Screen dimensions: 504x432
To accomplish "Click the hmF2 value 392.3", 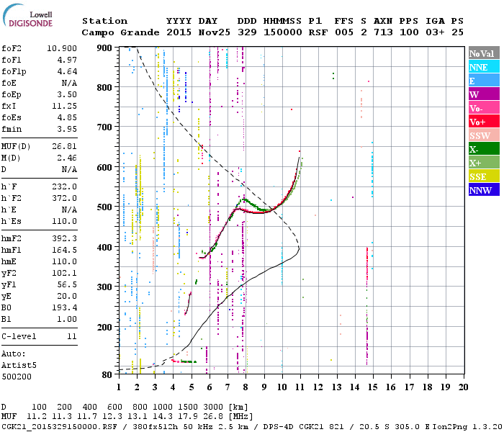I will [65, 238].
